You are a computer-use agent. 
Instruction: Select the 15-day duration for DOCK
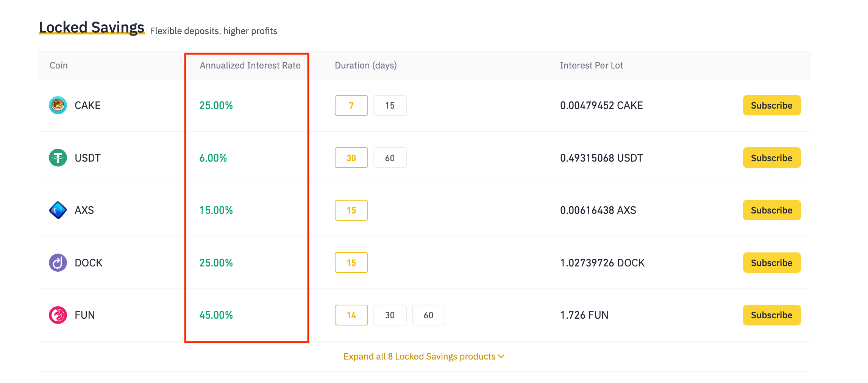(x=351, y=262)
